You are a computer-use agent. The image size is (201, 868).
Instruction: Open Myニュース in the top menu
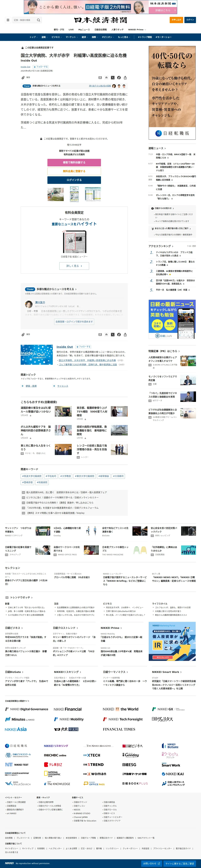[x=84, y=30]
